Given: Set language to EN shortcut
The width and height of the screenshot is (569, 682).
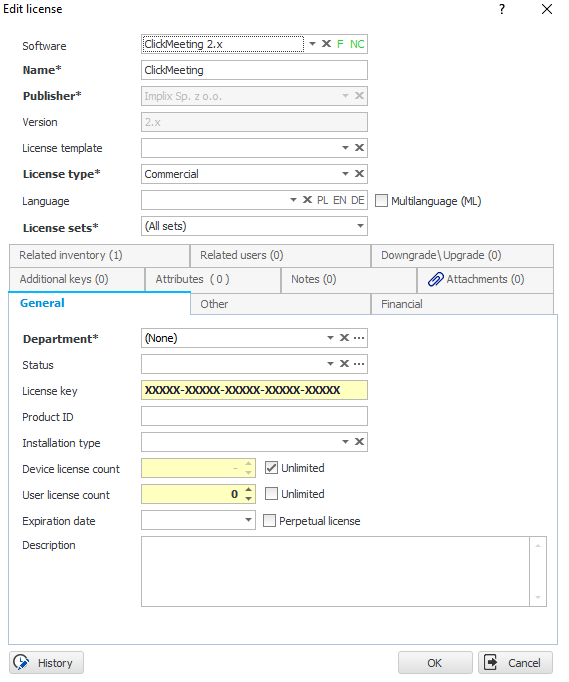Looking at the screenshot, I should pos(340,200).
